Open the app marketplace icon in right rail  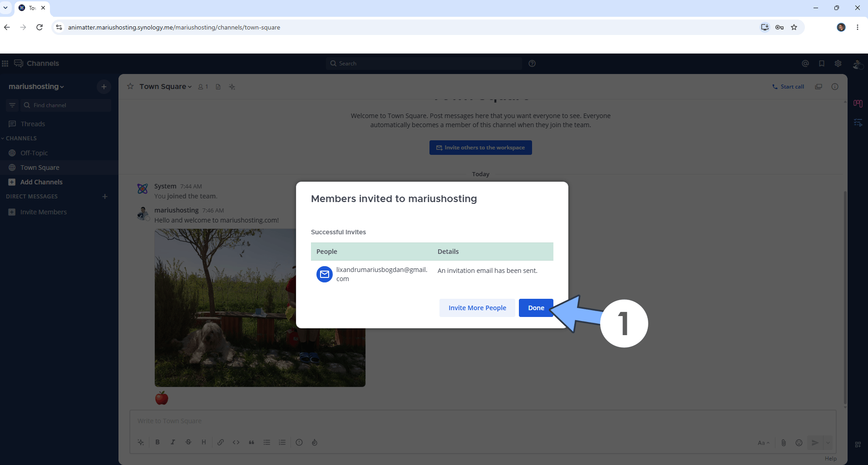[x=858, y=445]
